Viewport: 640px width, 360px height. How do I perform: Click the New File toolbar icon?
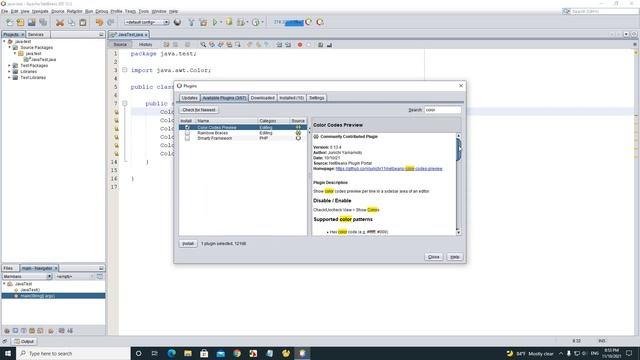tap(9, 22)
